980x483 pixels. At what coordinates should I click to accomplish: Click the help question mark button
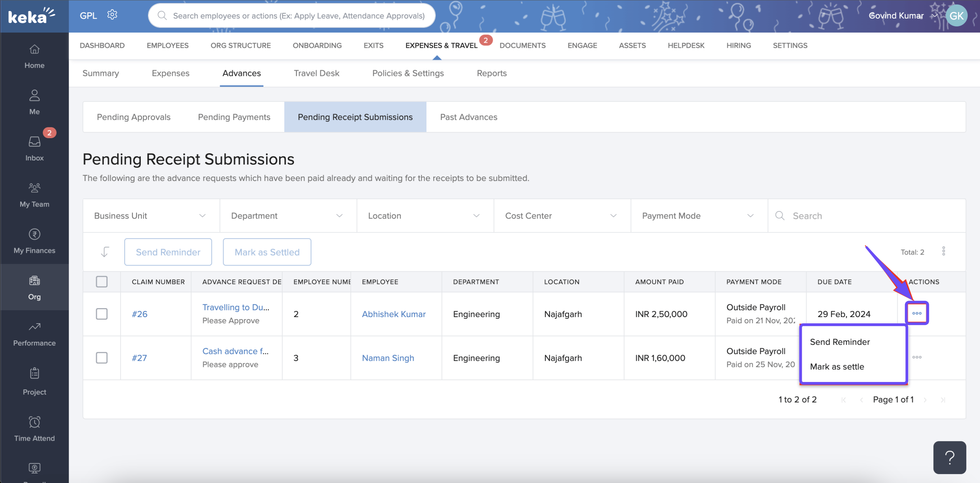(x=949, y=457)
